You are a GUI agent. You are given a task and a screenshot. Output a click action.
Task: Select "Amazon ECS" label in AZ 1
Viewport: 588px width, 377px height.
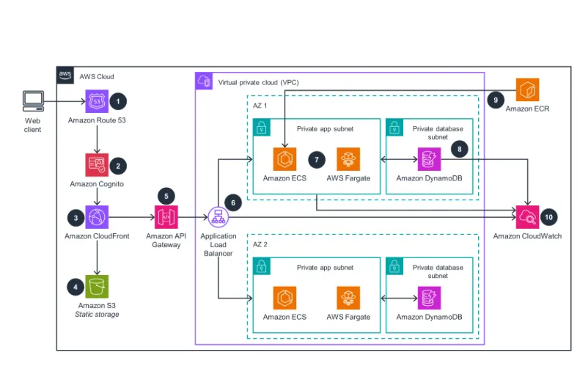(x=284, y=178)
